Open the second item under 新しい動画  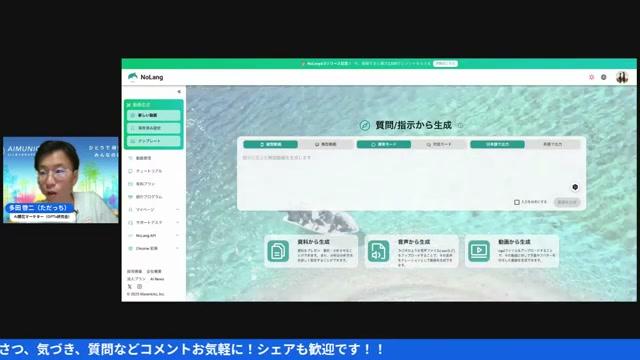[153, 128]
